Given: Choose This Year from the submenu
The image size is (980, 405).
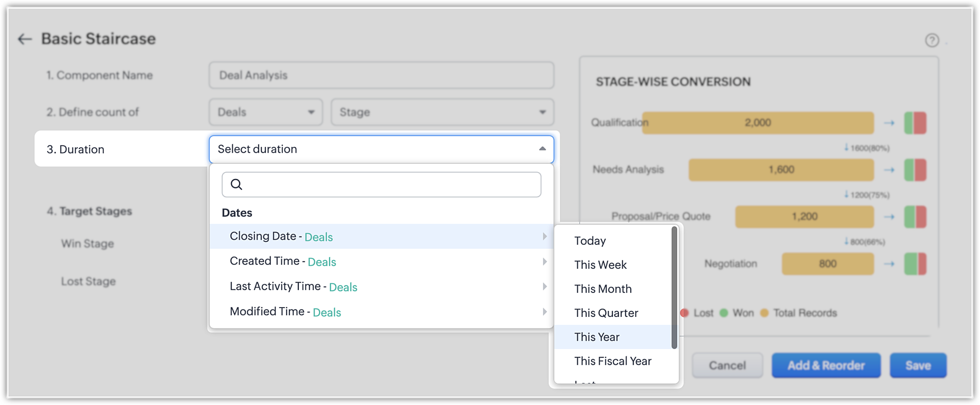Looking at the screenshot, I should click(x=597, y=337).
